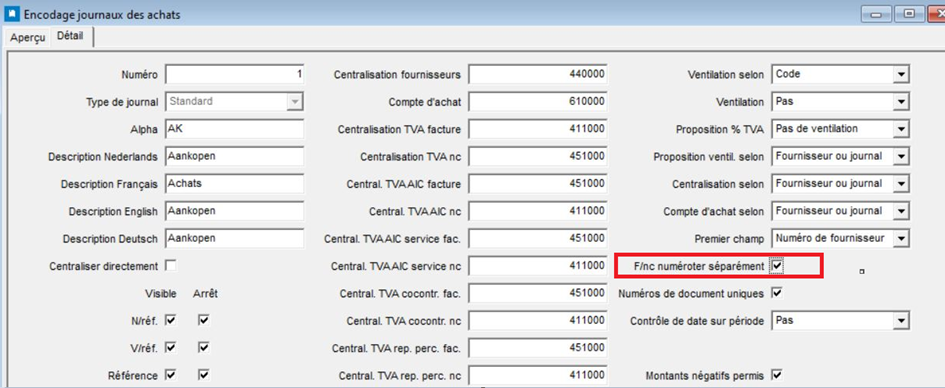The width and height of the screenshot is (945, 388).
Task: Open the Proposition % TVA dropdown
Action: coord(900,129)
